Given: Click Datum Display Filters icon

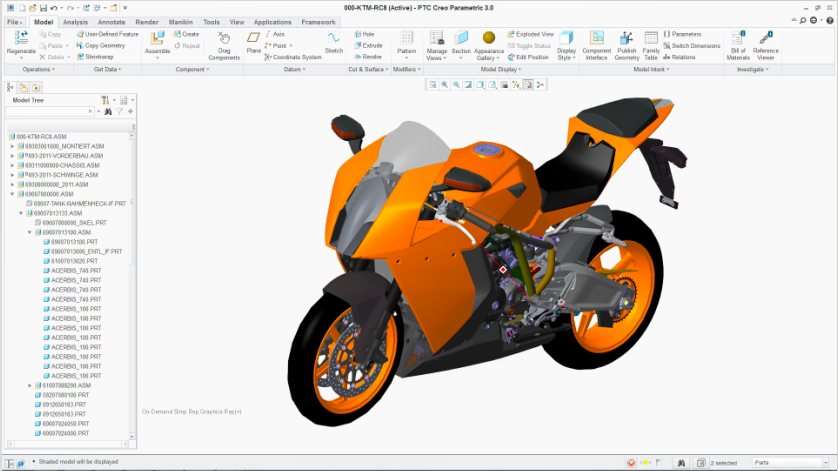Looking at the screenshot, I should tap(516, 84).
